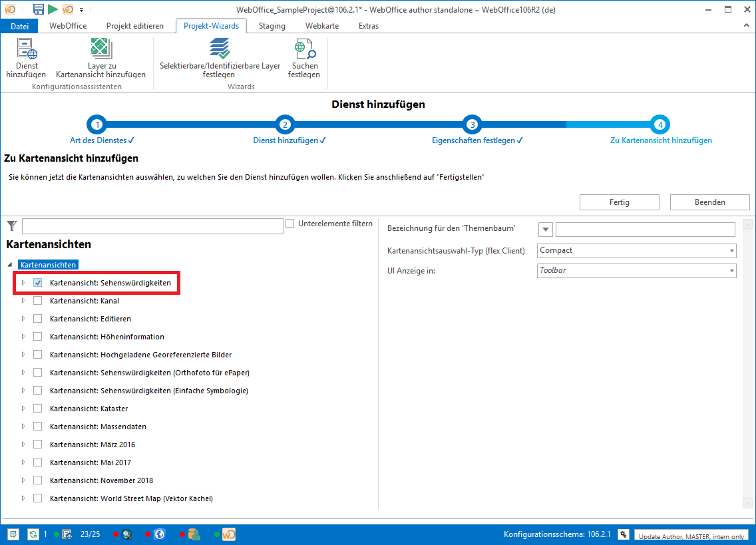The height and width of the screenshot is (545, 756).
Task: Check 'Kartenansicht: Kanal' in the tree
Action: 38,300
